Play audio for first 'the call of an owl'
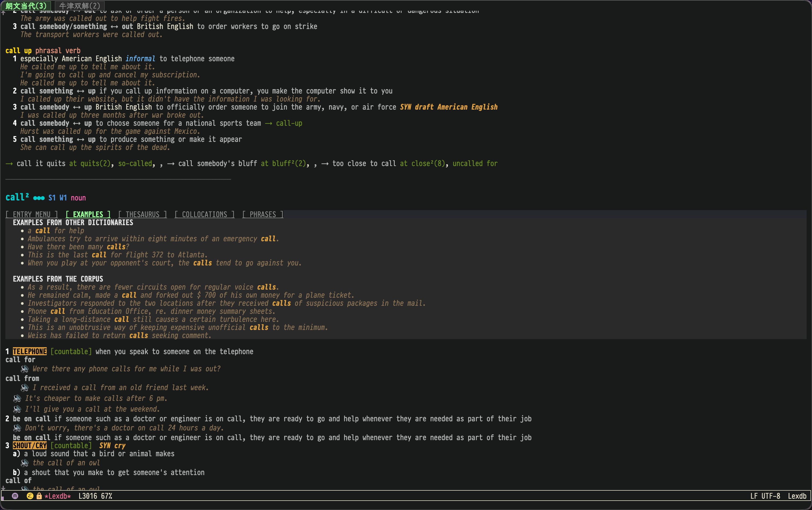The height and width of the screenshot is (510, 812). tap(25, 463)
